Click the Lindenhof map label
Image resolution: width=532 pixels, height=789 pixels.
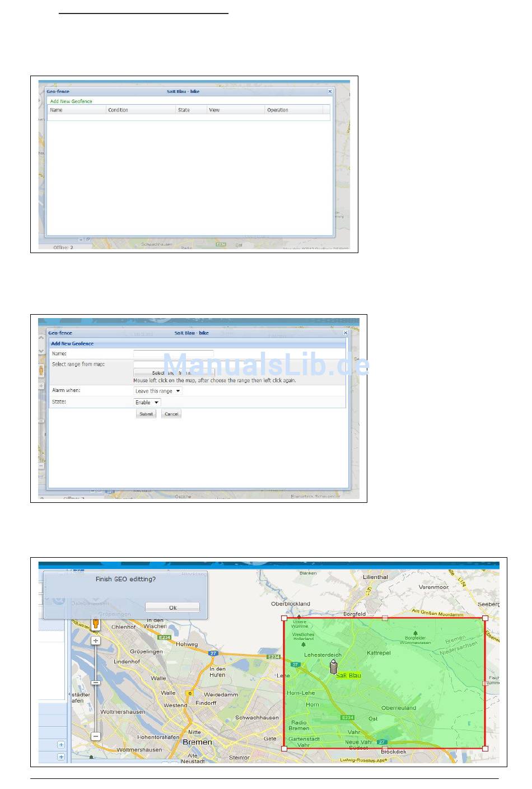pos(127,661)
